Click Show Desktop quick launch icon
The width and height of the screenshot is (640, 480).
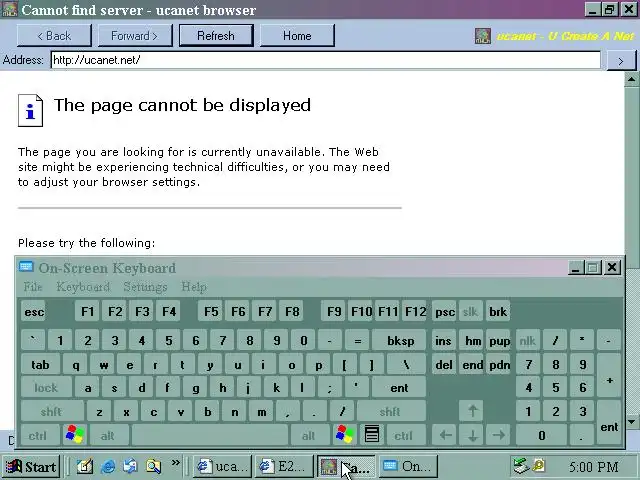point(84,466)
